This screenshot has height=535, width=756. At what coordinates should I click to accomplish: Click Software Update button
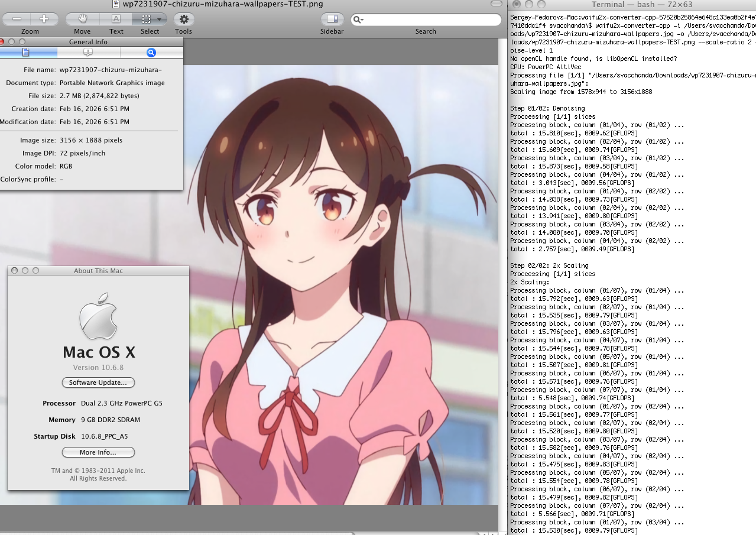tap(98, 382)
